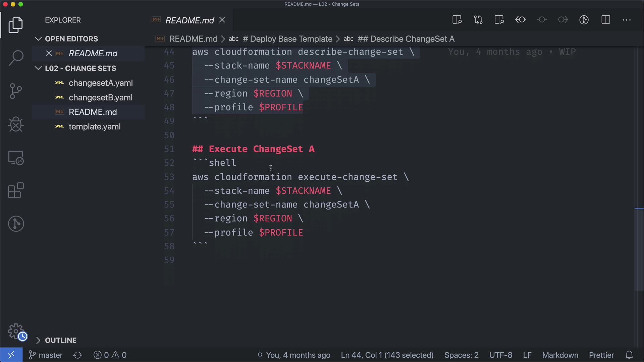
Task: Select the README.md editor tab
Action: tap(190, 20)
